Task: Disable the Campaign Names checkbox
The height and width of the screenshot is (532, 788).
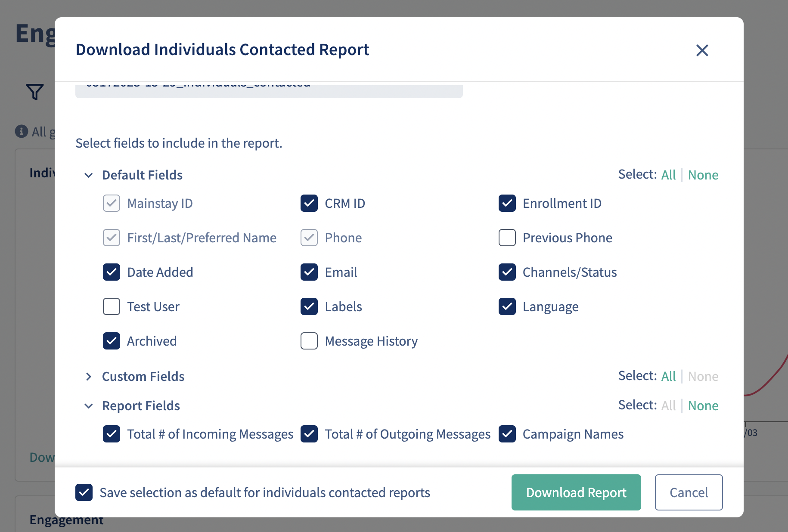Action: [507, 434]
